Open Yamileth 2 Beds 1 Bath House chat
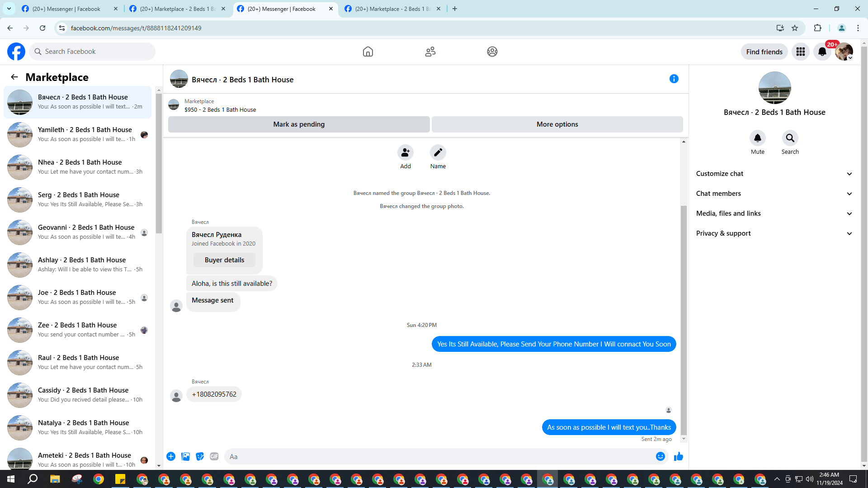The width and height of the screenshot is (868, 488). (x=78, y=135)
